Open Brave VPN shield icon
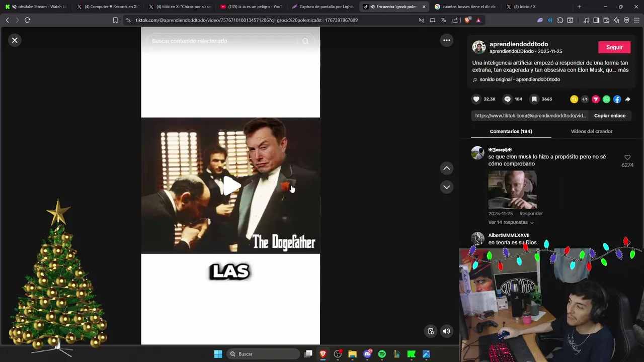Screen dimensions: 644x362 (x=626, y=20)
